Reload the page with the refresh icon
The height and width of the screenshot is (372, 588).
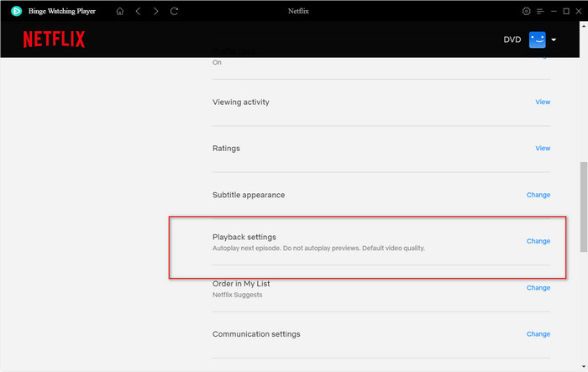(x=174, y=11)
